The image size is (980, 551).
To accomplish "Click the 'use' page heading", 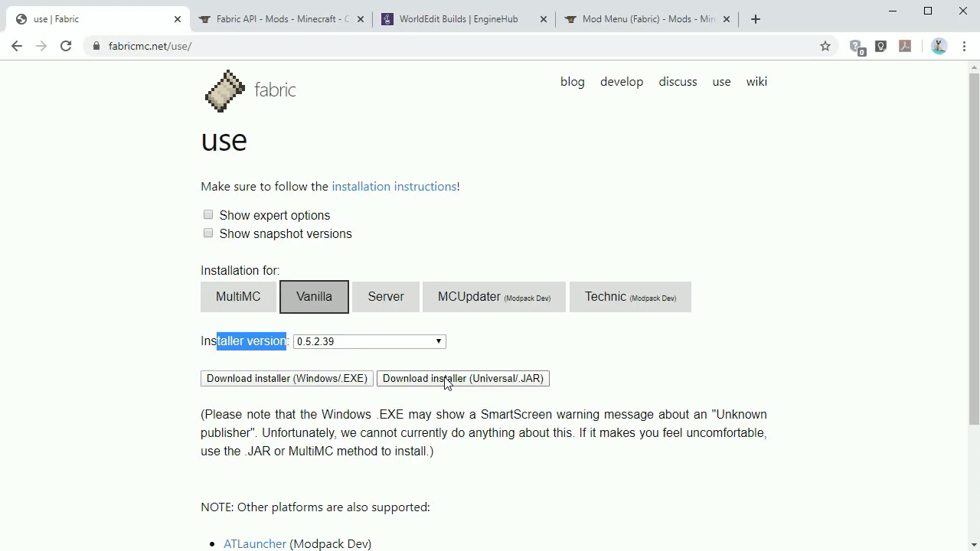I will [224, 141].
